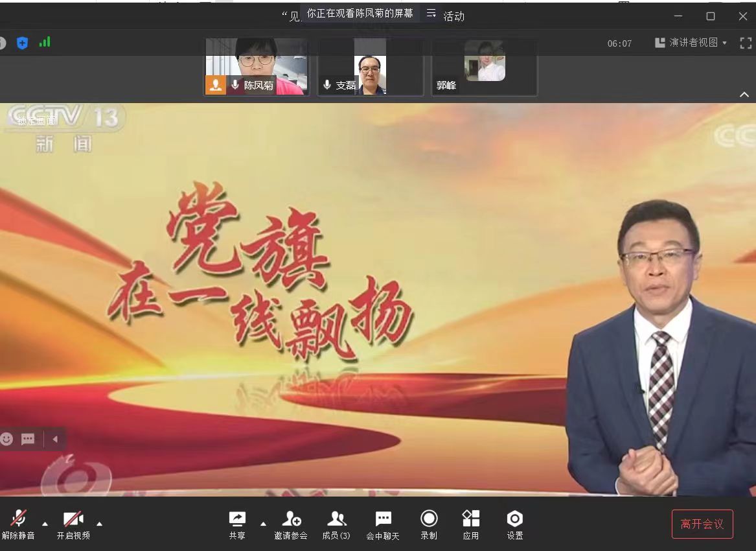
Task: Select 支磊's video thumbnail
Action: [371, 67]
